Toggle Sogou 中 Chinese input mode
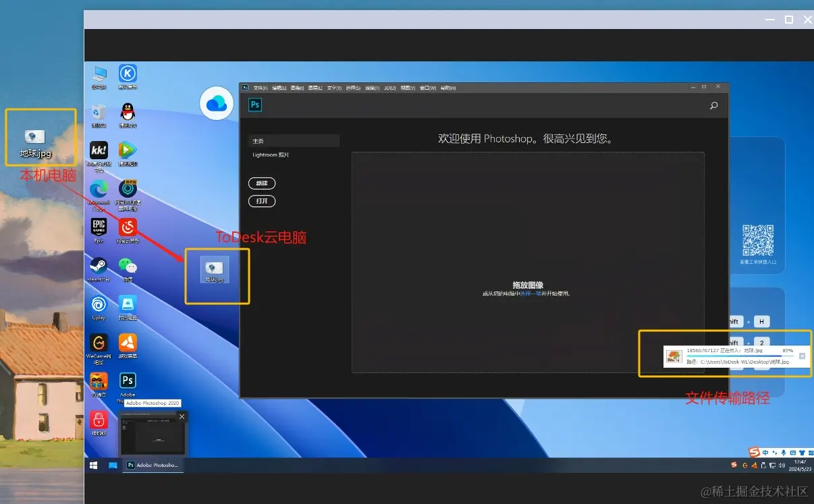The image size is (814, 504). (765, 453)
